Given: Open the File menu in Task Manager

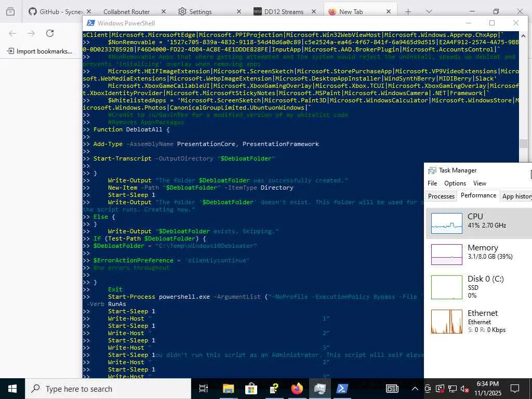Looking at the screenshot, I should (x=432, y=183).
